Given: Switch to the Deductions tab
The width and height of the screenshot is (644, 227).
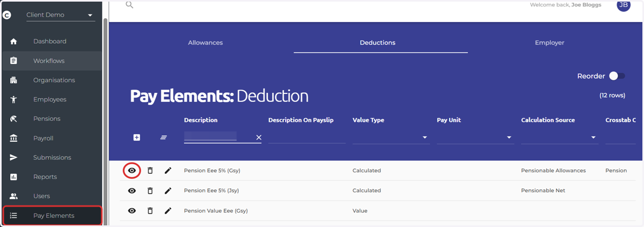Looking at the screenshot, I should (378, 42).
